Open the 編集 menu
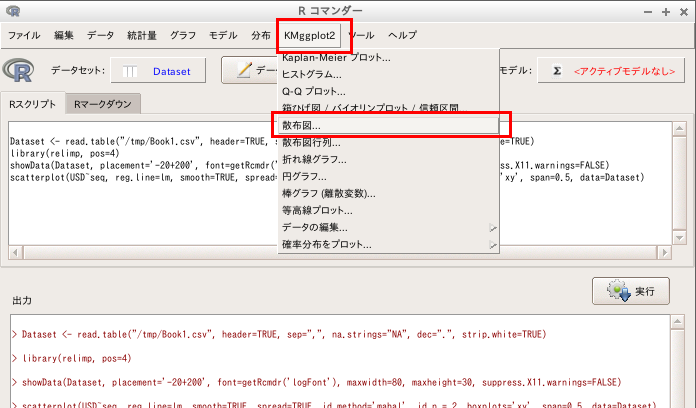The image size is (696, 408). pyautogui.click(x=63, y=35)
